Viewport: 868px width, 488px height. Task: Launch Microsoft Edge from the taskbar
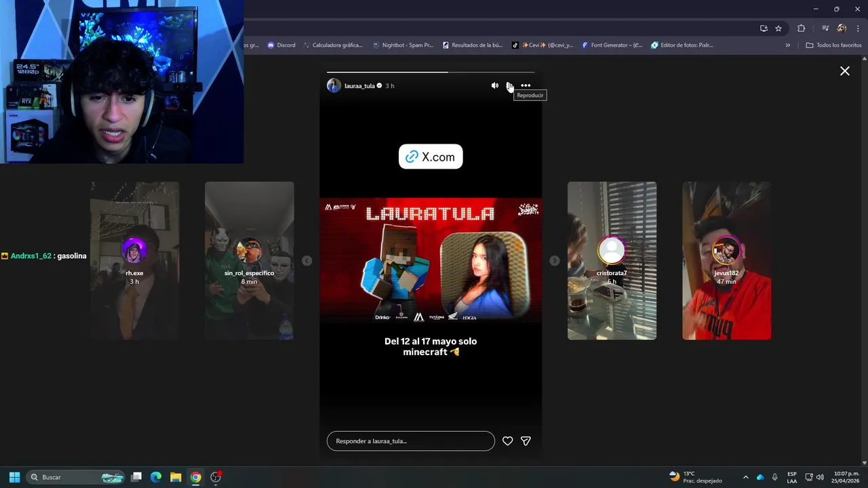tap(156, 477)
